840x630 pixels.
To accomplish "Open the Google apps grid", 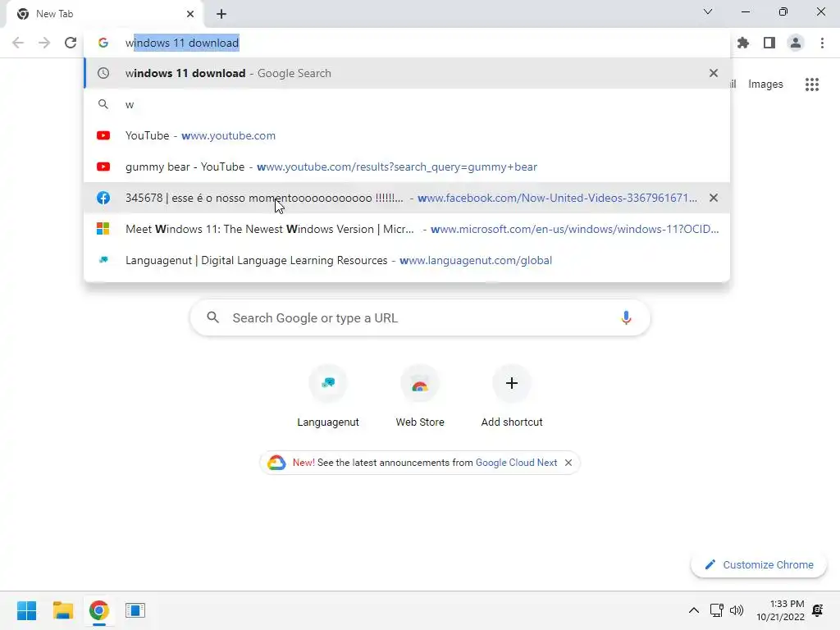I will [811, 84].
